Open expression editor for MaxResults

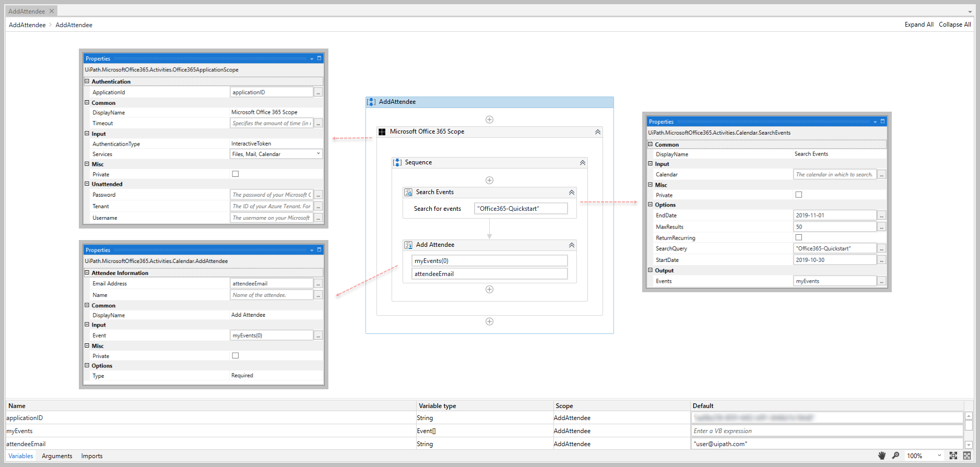click(881, 227)
